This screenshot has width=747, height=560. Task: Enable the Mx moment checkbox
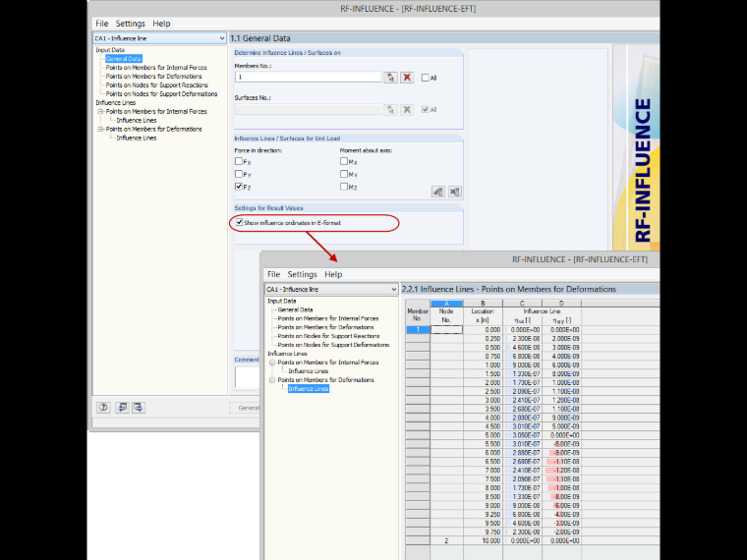click(x=343, y=161)
